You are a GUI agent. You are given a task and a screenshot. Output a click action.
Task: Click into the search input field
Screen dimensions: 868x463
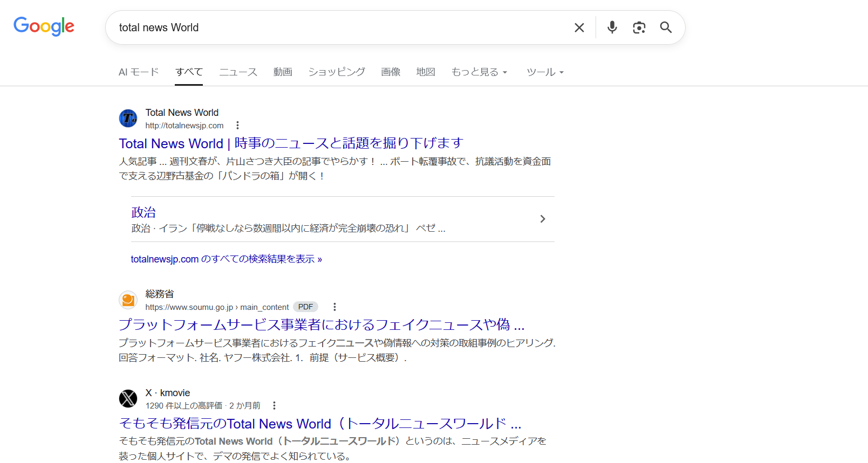pos(334,27)
